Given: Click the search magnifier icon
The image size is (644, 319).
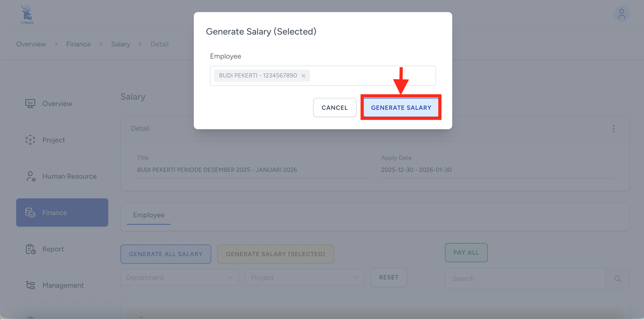Looking at the screenshot, I should click(x=618, y=279).
